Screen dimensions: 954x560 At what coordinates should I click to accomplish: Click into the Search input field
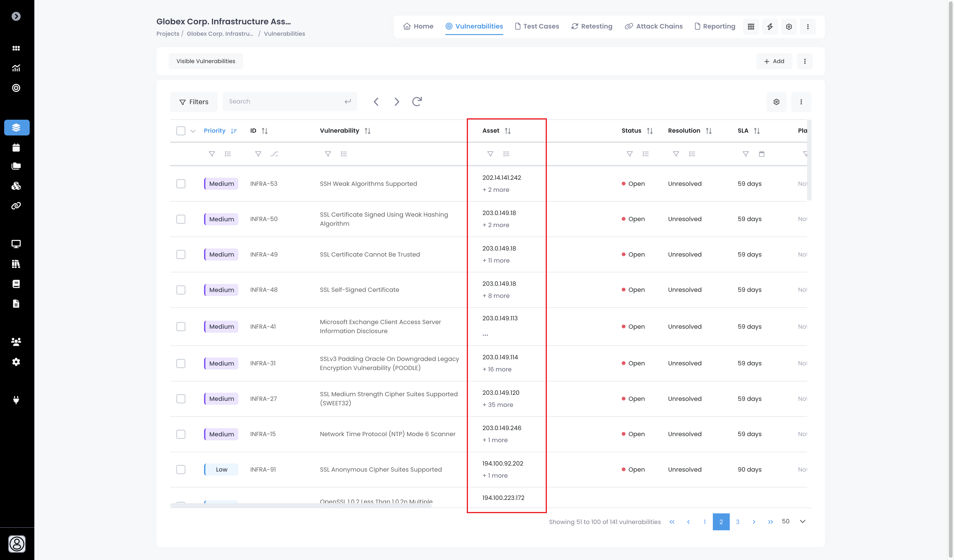(x=284, y=101)
